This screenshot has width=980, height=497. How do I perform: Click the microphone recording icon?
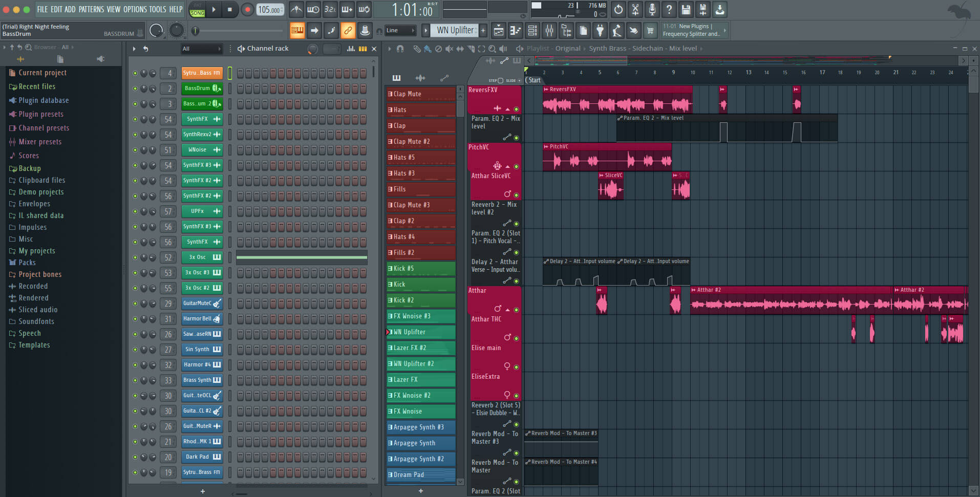click(x=652, y=9)
